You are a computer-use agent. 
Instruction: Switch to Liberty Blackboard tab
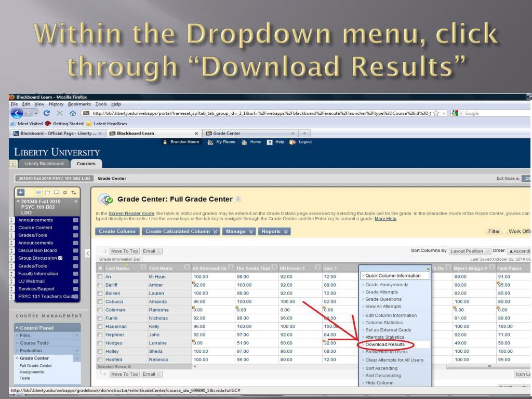point(44,164)
